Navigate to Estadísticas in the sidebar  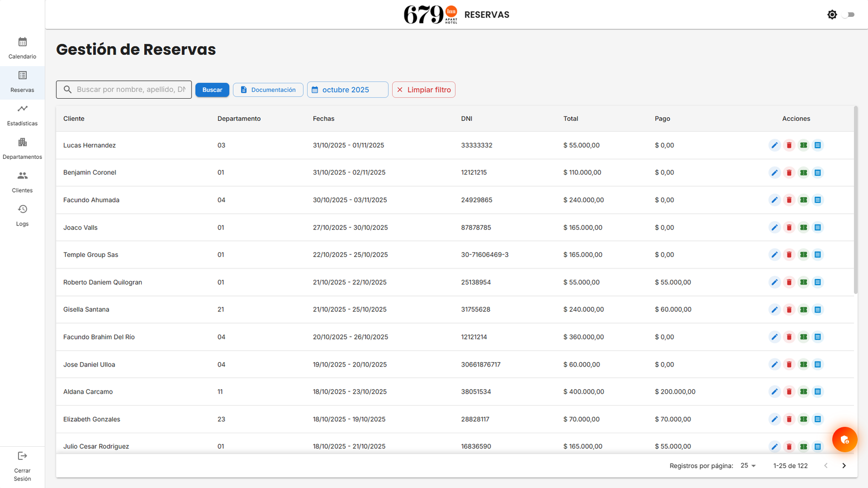click(22, 115)
